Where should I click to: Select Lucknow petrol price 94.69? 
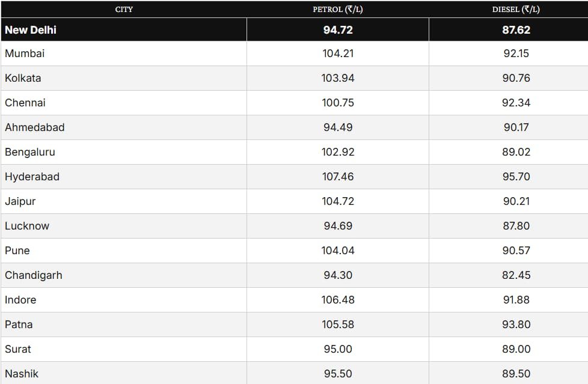[x=338, y=226]
